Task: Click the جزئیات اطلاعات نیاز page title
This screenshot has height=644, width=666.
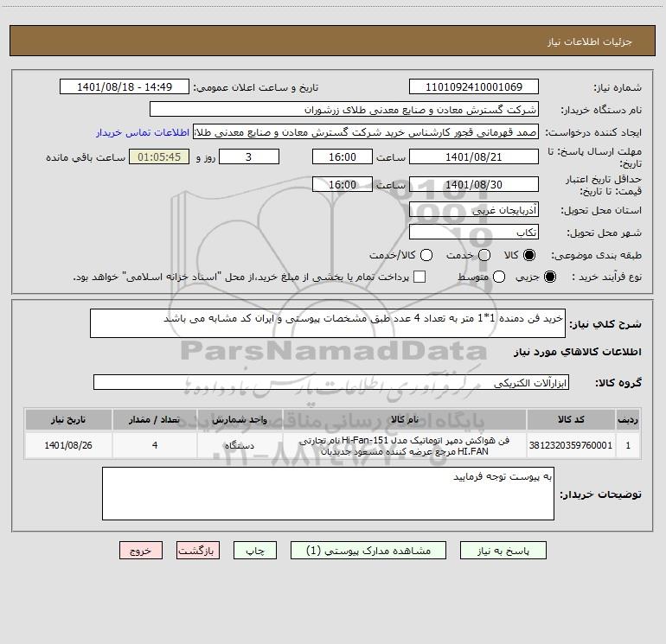Action: [590, 41]
